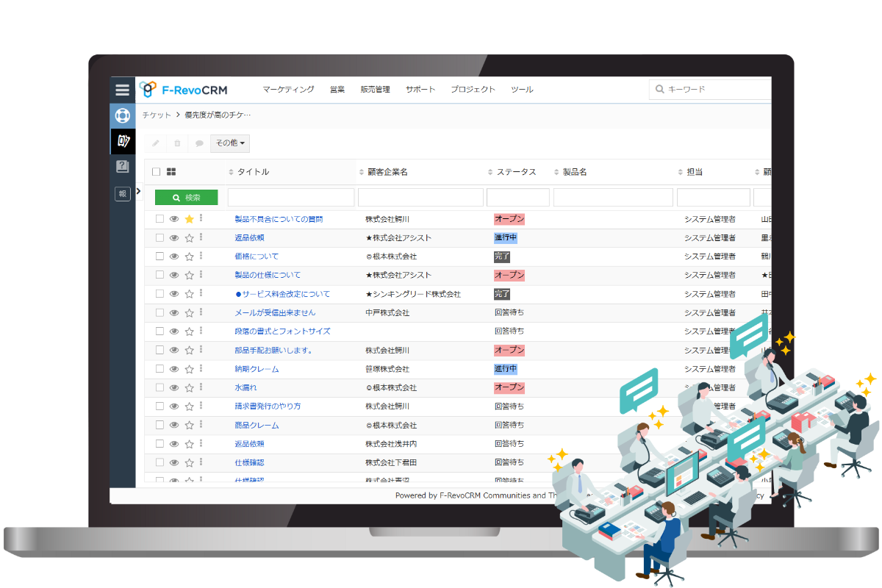Unstar the 製品不具合についての質問 ticket

pos(189,219)
